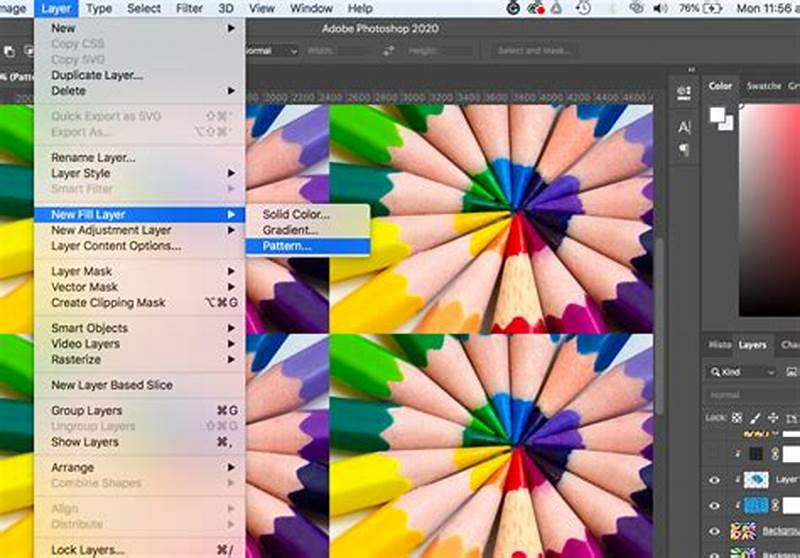800x558 pixels.
Task: Choose Layer Content Options... entry
Action: coord(139,246)
